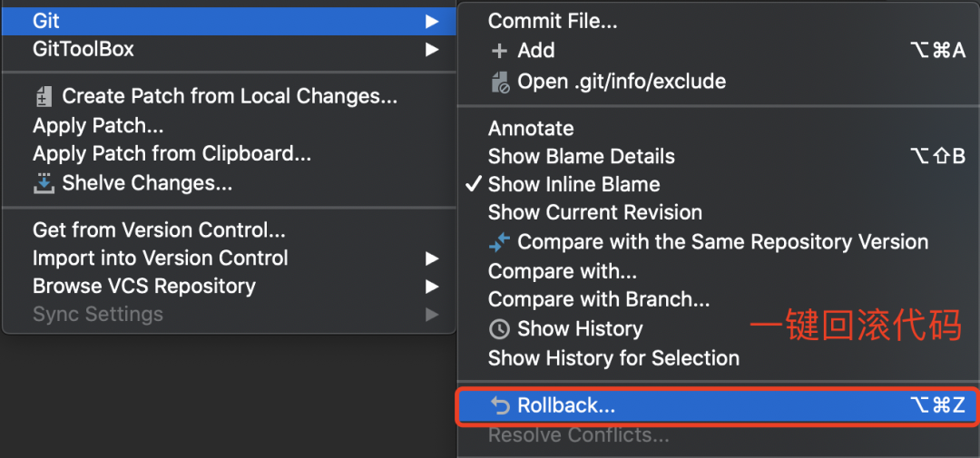Viewport: 980px width, 458px height.
Task: Choose Annotate from the Git submenu
Action: 531,129
